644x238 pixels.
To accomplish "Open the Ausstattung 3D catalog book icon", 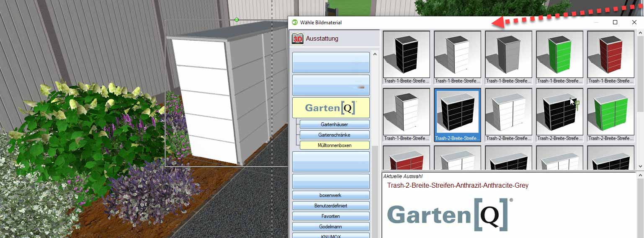I will pyautogui.click(x=298, y=39).
